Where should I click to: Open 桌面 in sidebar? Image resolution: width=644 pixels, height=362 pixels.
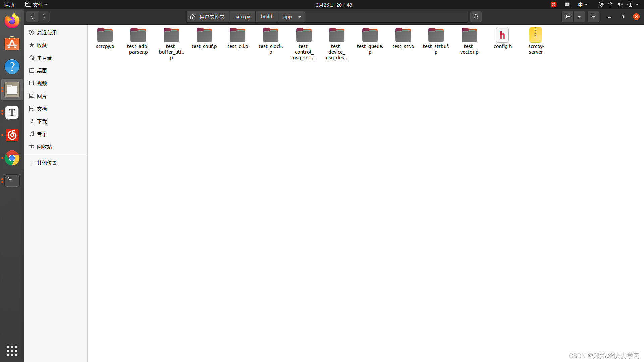click(x=56, y=71)
